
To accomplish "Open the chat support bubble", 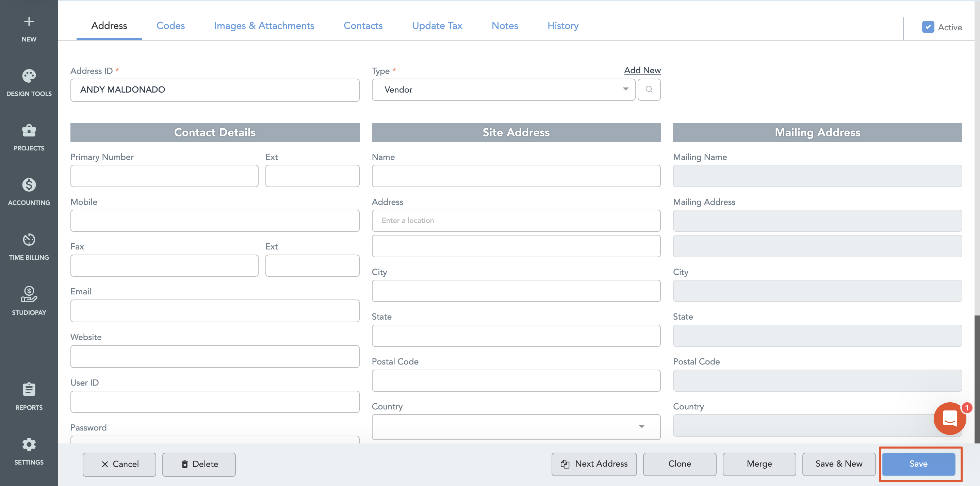I will point(950,418).
